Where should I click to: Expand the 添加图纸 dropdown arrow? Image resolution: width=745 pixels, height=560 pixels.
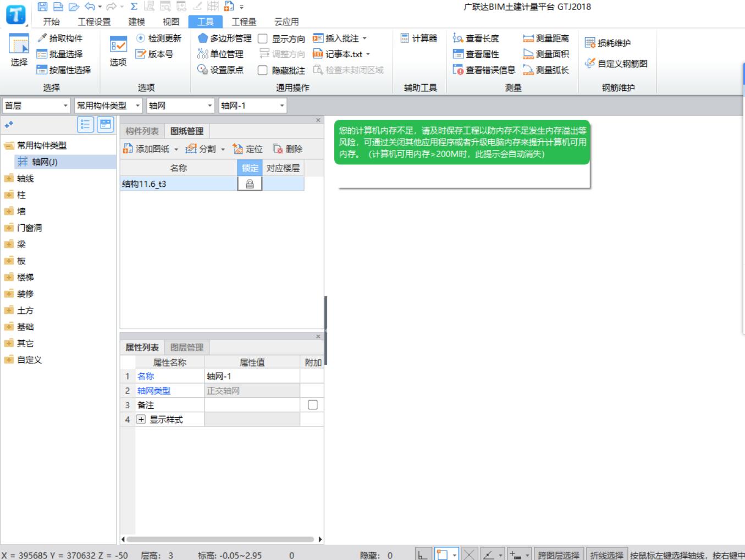[176, 149]
